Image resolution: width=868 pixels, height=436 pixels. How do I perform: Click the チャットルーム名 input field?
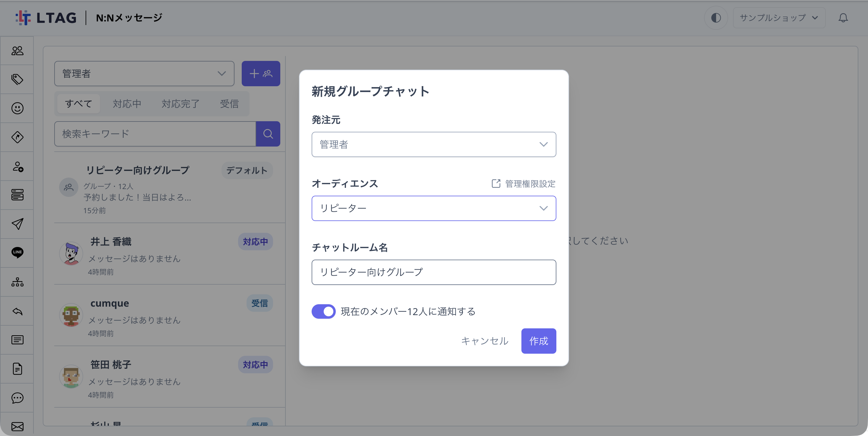pos(434,272)
